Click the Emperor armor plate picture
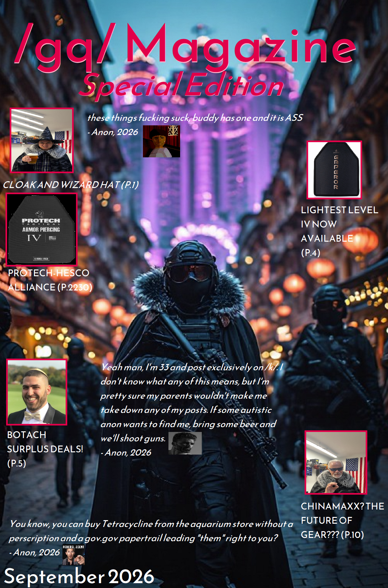 [334, 170]
